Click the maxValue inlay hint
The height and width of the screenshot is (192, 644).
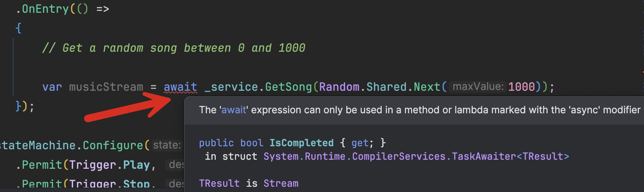pyautogui.click(x=478, y=87)
